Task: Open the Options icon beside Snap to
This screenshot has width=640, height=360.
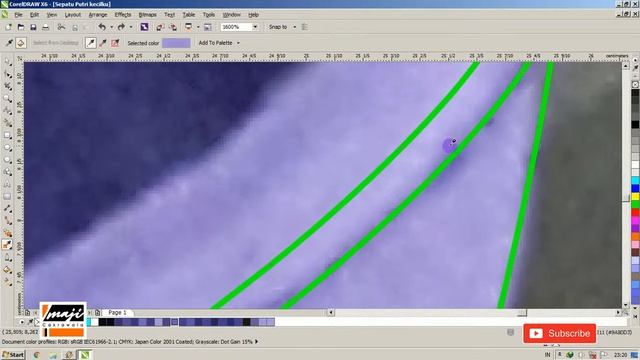Action: click(304, 27)
